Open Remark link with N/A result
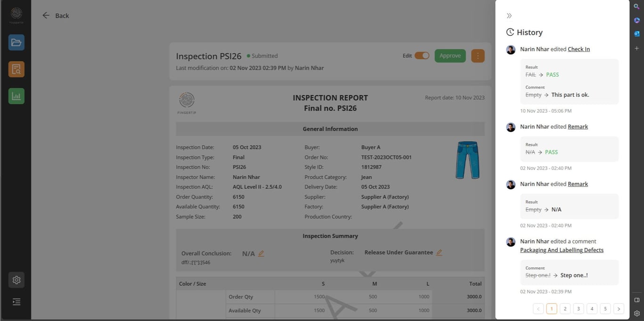644x321 pixels. point(578,184)
